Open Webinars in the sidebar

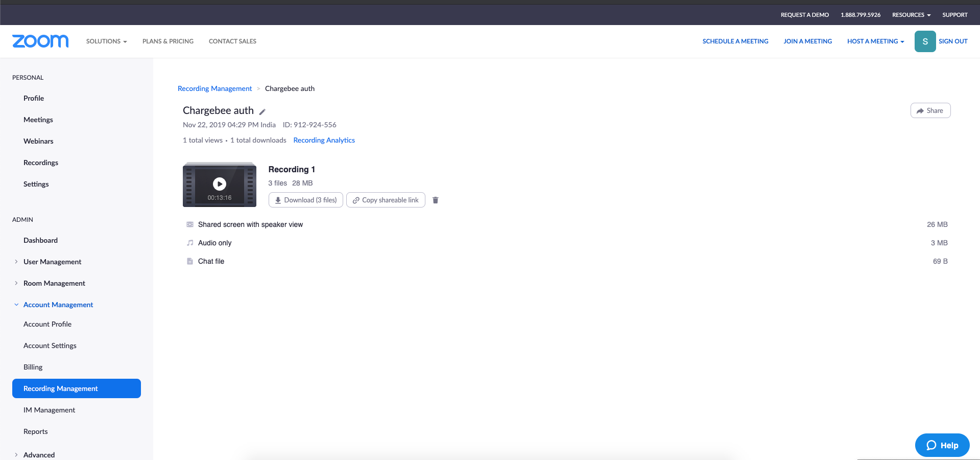tap(38, 141)
